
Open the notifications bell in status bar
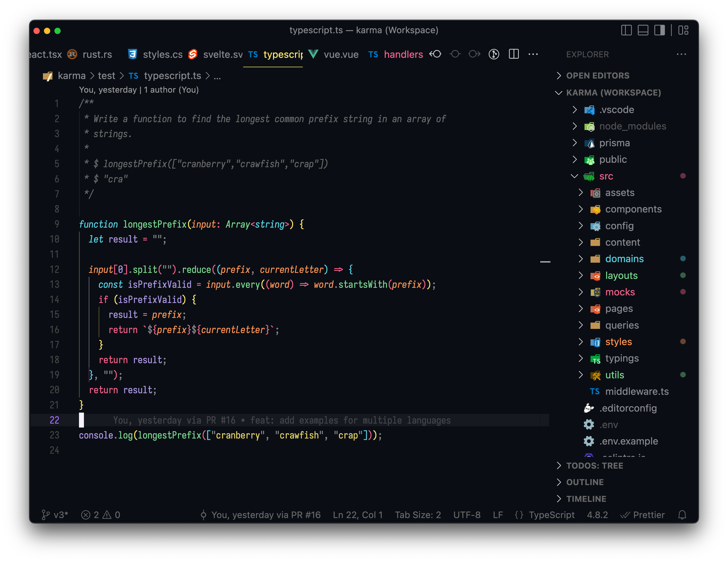point(682,515)
